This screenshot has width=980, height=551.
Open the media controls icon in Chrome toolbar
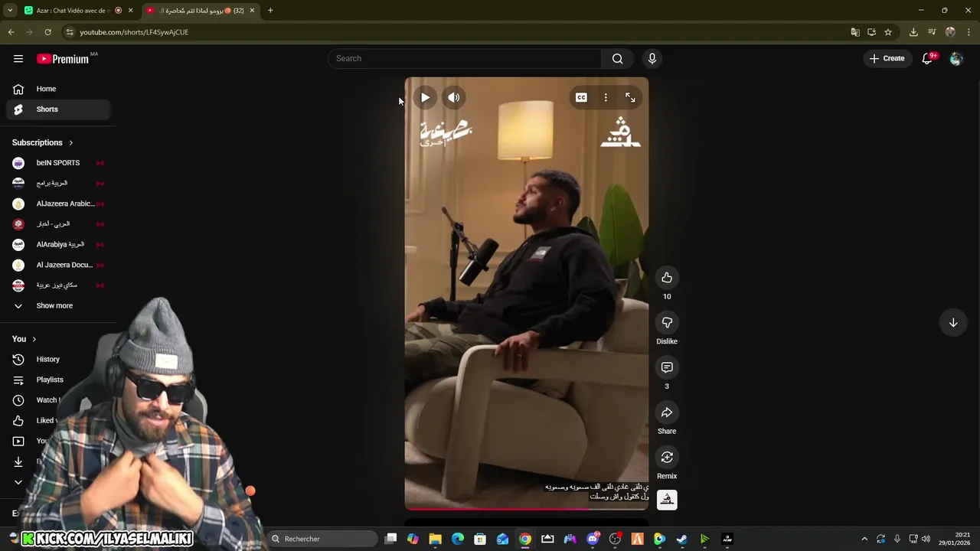(x=932, y=32)
